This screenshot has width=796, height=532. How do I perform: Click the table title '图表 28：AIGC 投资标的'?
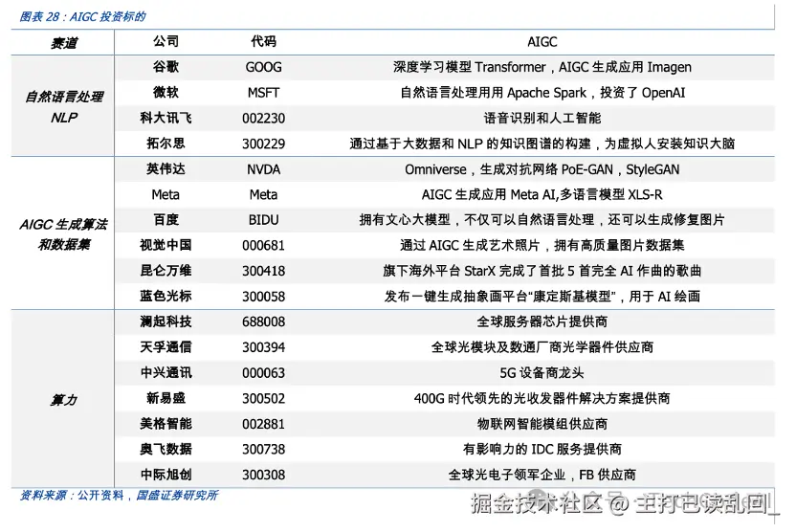coord(82,17)
